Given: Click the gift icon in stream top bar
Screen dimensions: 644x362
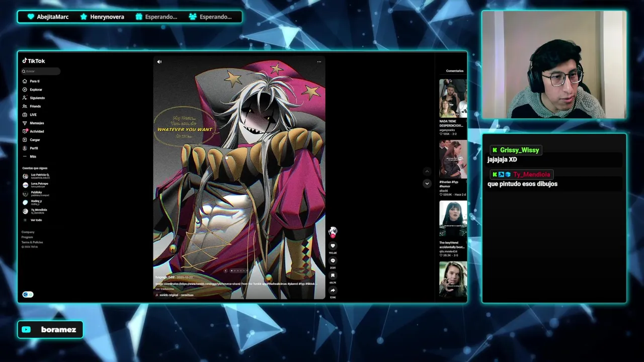Looking at the screenshot, I should pos(139,17).
